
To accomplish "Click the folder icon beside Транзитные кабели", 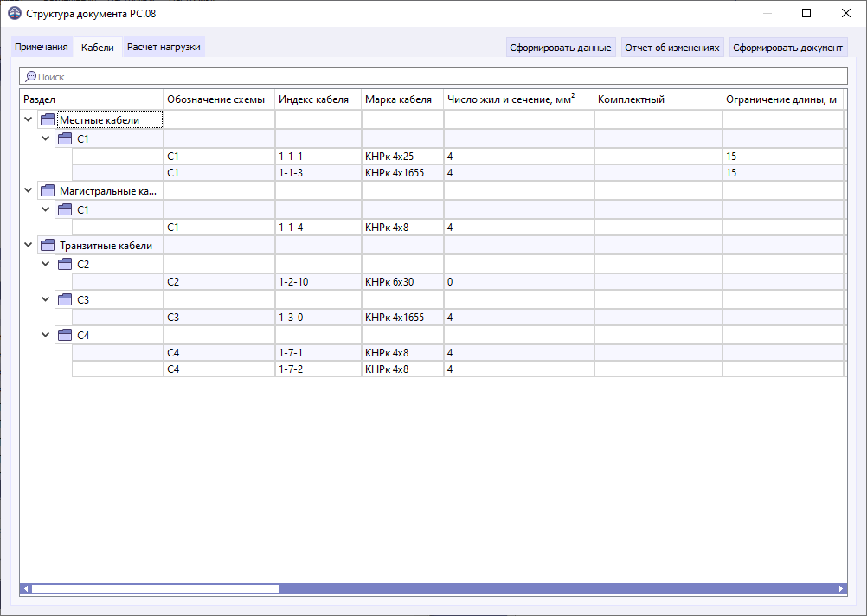I will click(47, 245).
